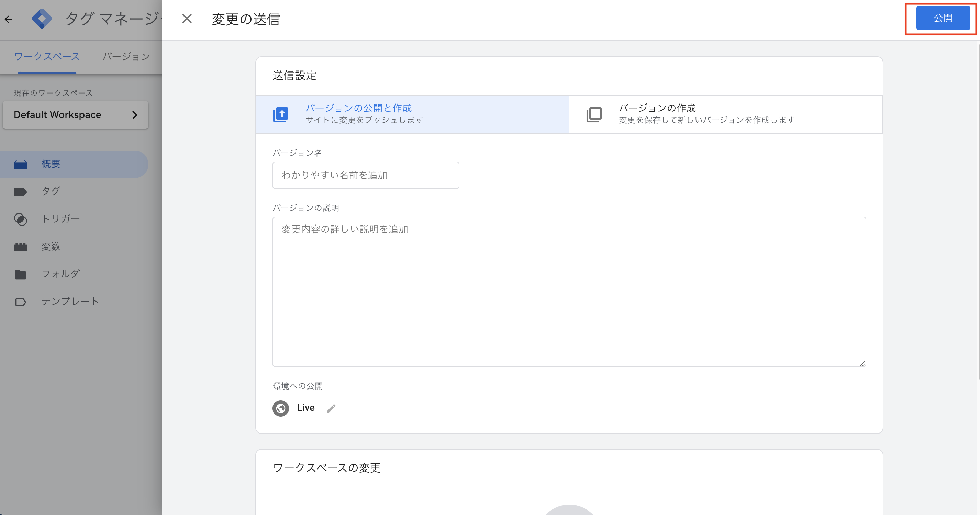Switch to the ワークスペース tab
Viewport: 980px width, 515px height.
click(x=47, y=56)
